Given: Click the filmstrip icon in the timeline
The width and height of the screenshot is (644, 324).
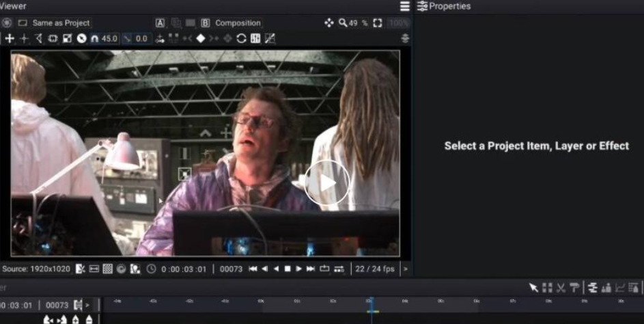Looking at the screenshot, I should coord(78,305).
